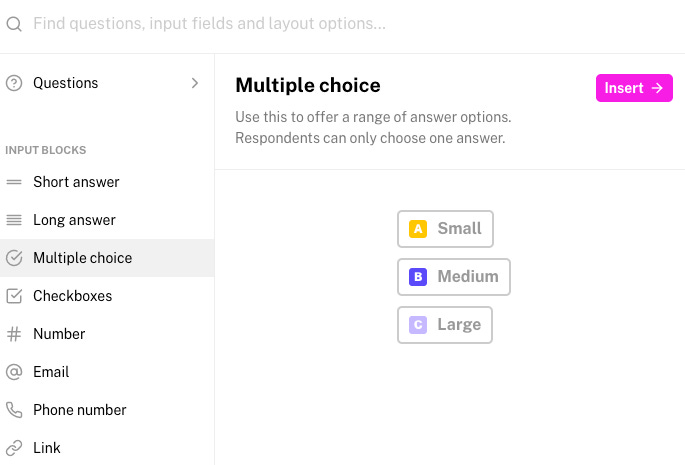This screenshot has width=685, height=465.
Task: Choose the Large answer option
Action: [x=445, y=325]
